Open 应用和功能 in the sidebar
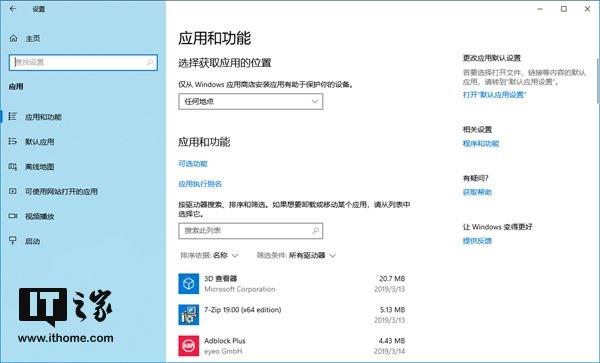 pyautogui.click(x=43, y=117)
